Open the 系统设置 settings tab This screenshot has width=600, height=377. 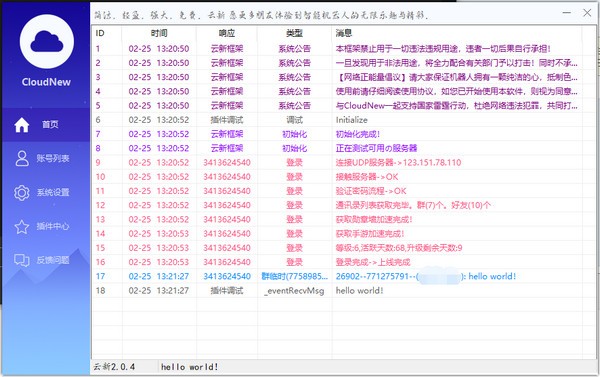[x=46, y=192]
